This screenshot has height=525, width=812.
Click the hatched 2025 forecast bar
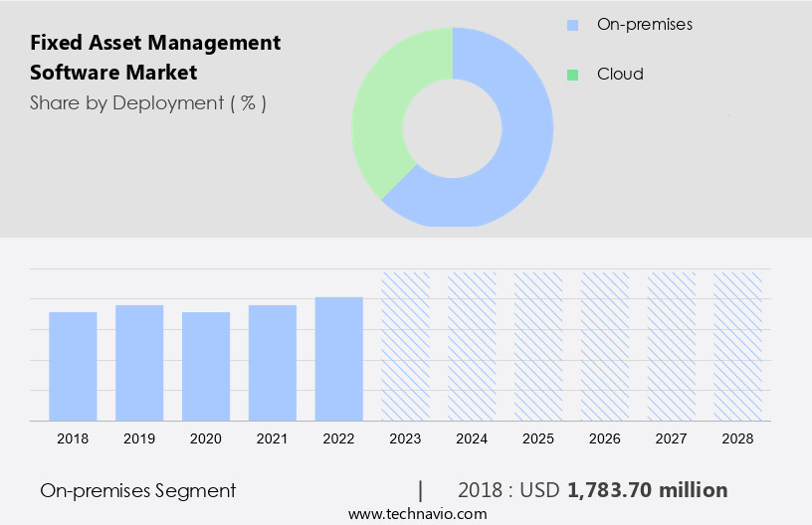coord(538,345)
